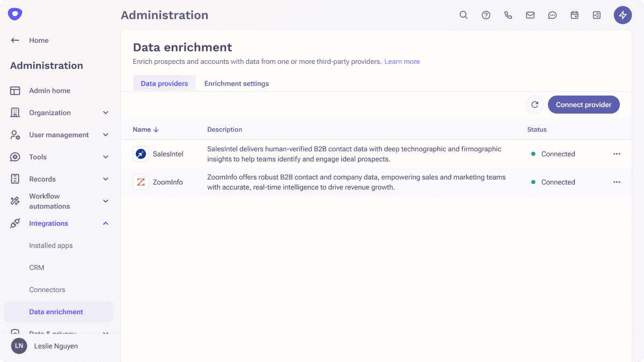Refresh the data providers list
This screenshot has height=362, width=644.
point(535,105)
